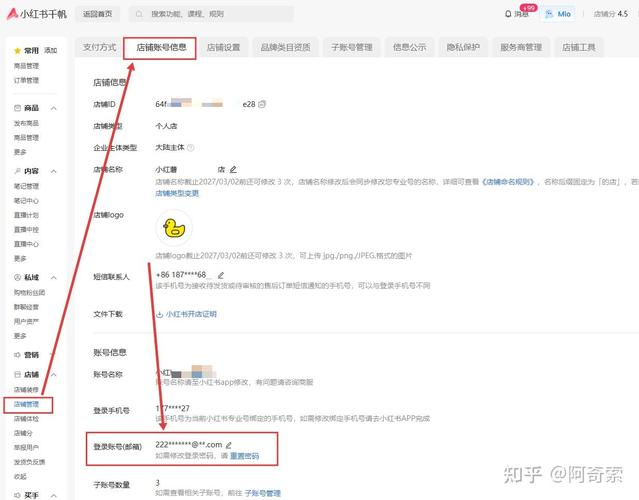Focus the top search input field
639x500 pixels.
click(x=211, y=14)
